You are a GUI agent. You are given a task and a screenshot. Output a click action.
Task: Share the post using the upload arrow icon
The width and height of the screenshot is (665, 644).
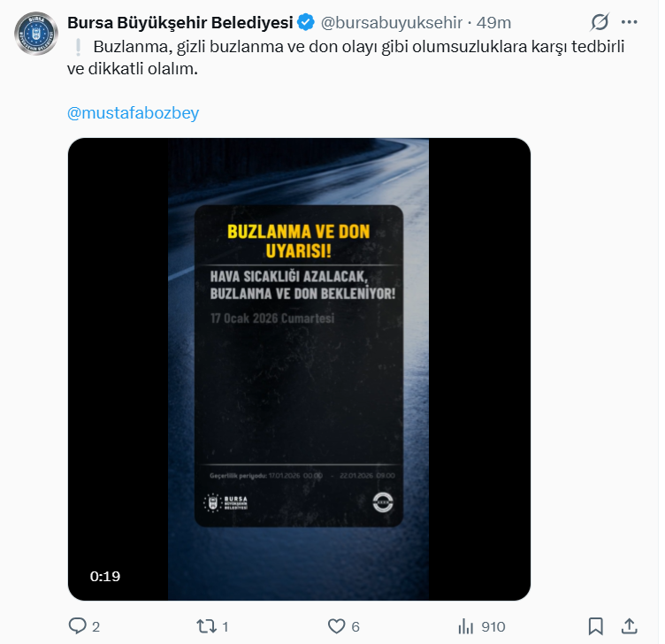pos(630,626)
